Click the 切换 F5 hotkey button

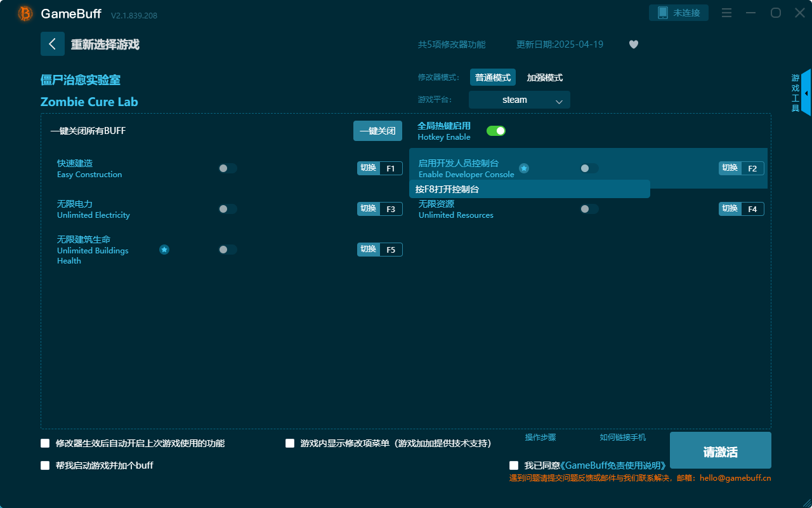pyautogui.click(x=379, y=249)
